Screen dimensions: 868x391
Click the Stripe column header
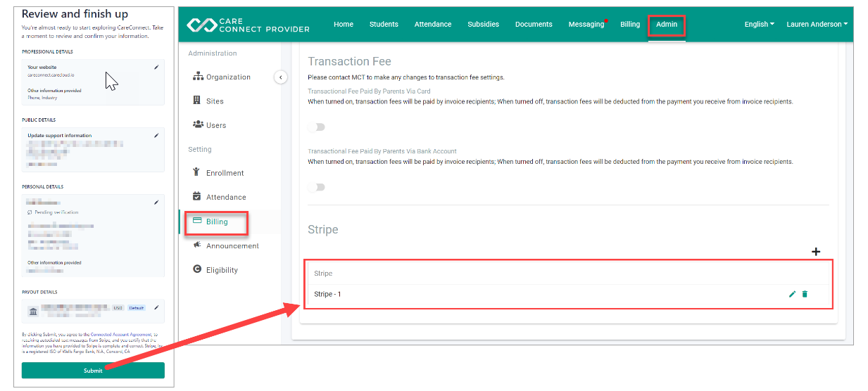pyautogui.click(x=323, y=273)
